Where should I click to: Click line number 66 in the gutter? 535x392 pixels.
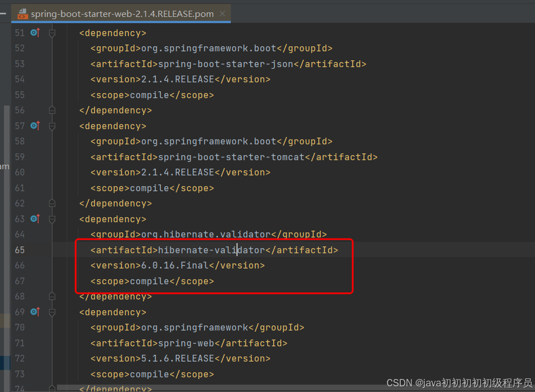coord(20,265)
